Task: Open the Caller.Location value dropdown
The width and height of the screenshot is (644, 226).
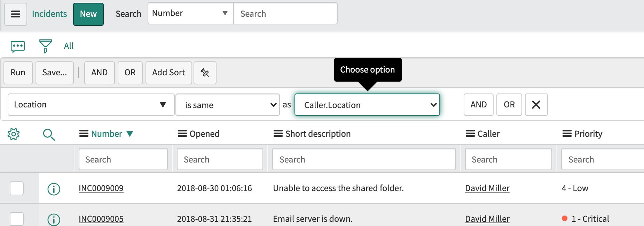Action: click(367, 105)
